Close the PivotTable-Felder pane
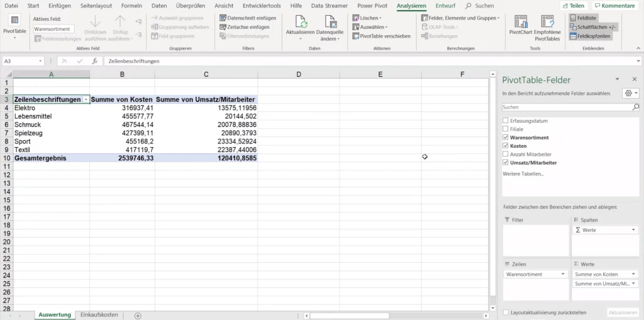The height and width of the screenshot is (320, 644). coord(634,79)
